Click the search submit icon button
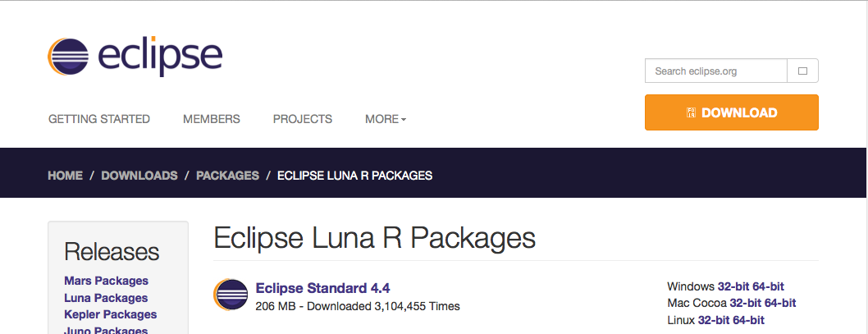 [x=802, y=71]
